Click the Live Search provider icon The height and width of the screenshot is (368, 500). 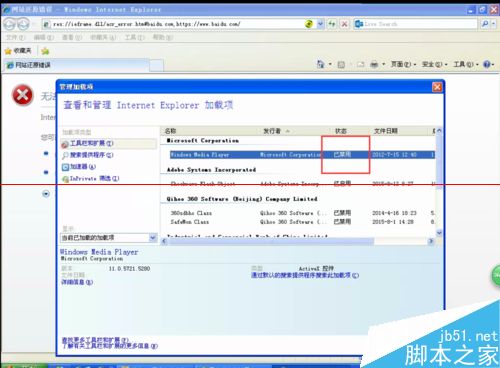tap(359, 24)
